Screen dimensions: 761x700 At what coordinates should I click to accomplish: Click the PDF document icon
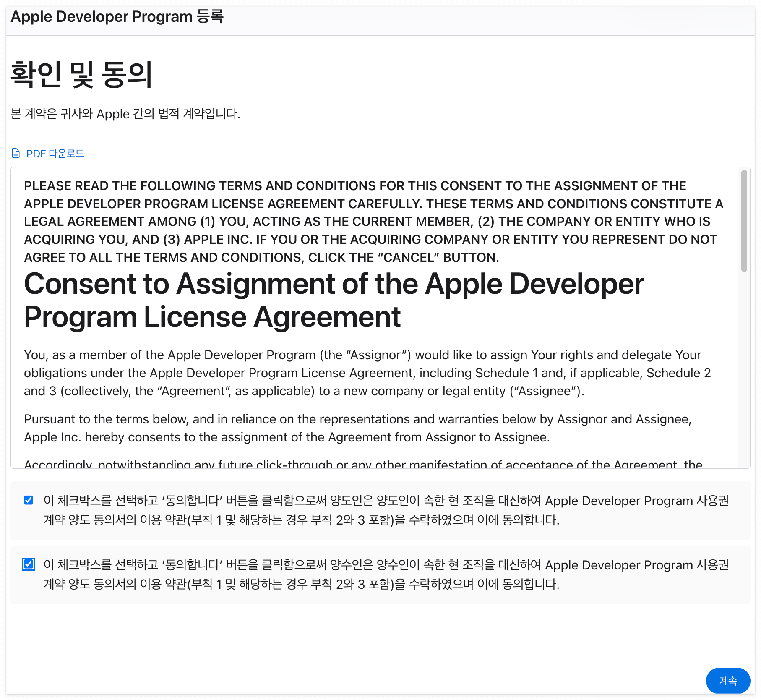[16, 153]
